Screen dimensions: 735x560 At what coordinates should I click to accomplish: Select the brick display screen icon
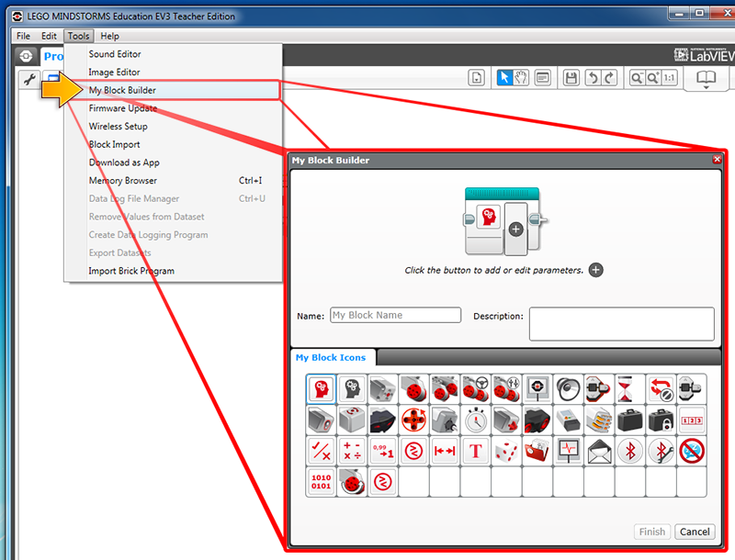[x=537, y=389]
